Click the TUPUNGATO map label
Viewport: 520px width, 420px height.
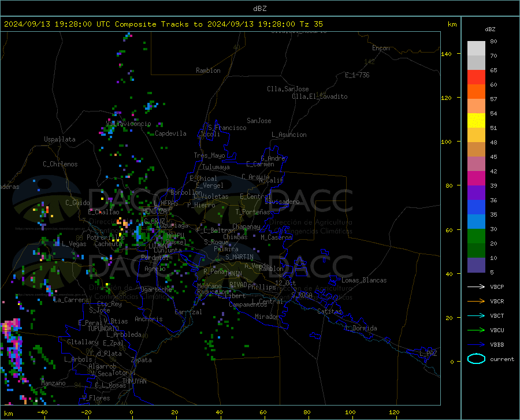tap(103, 329)
